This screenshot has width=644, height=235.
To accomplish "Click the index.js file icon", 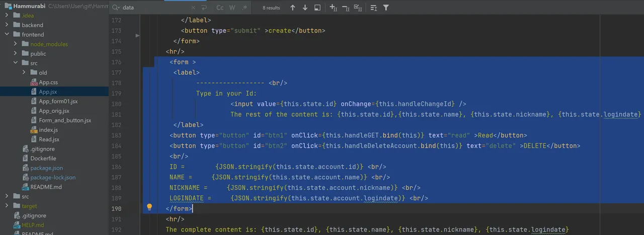I will (x=34, y=130).
